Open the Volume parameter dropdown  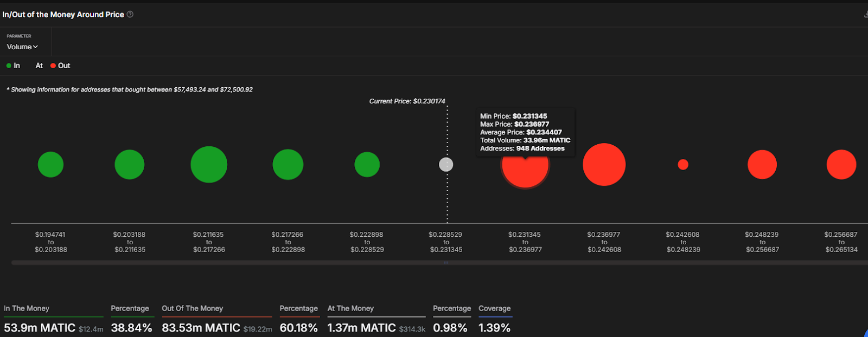click(x=22, y=47)
